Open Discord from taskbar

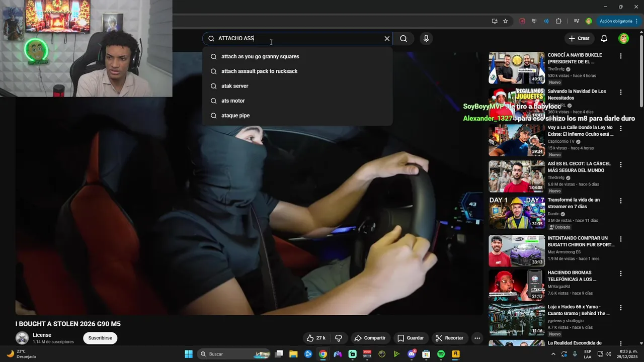point(412,354)
